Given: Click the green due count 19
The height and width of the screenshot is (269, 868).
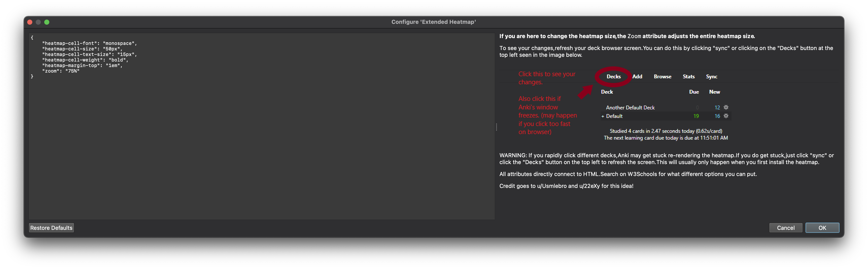Looking at the screenshot, I should coord(696,116).
